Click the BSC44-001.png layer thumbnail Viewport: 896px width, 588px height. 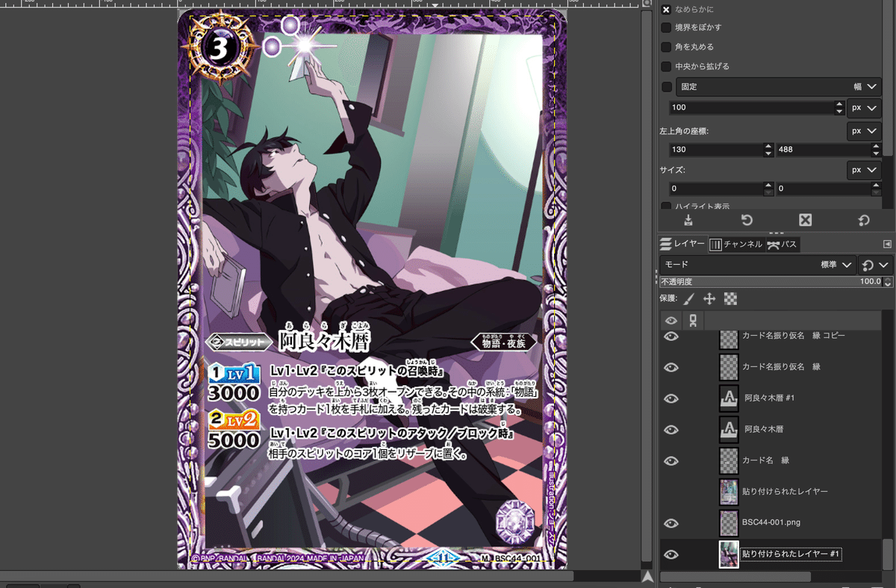tap(729, 523)
